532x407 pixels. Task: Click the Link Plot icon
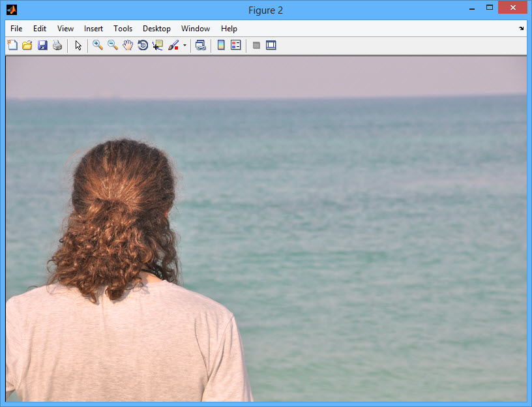point(201,45)
